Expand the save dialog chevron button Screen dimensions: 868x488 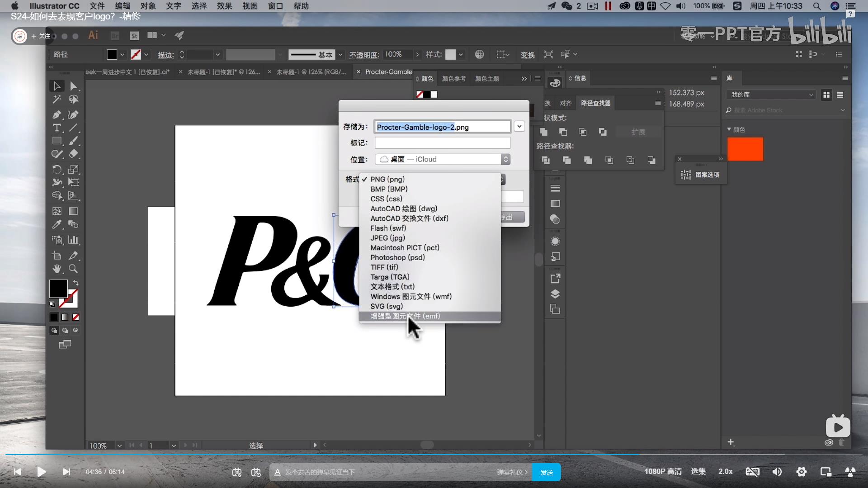(x=519, y=127)
